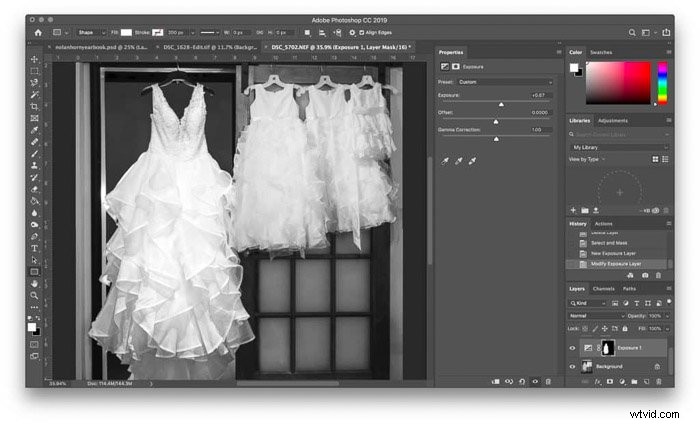Open search with the magnifier icon
The image size is (700, 424).
(632, 33)
